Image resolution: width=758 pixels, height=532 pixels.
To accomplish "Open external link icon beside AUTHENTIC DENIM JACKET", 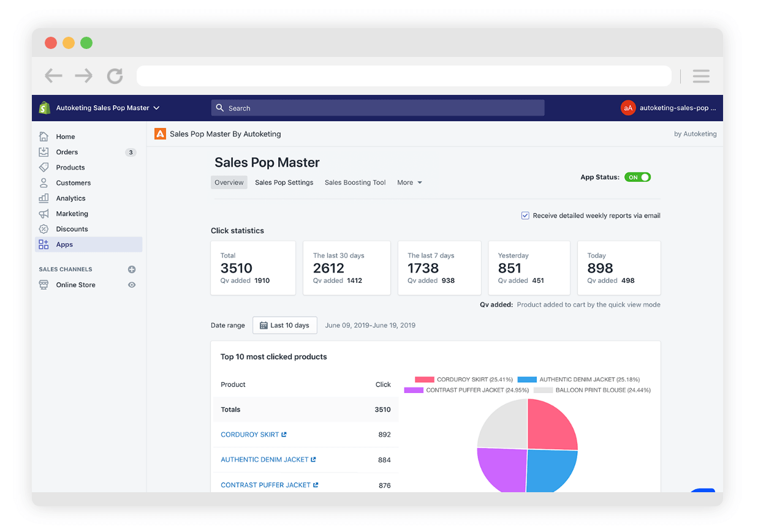I will point(314,460).
